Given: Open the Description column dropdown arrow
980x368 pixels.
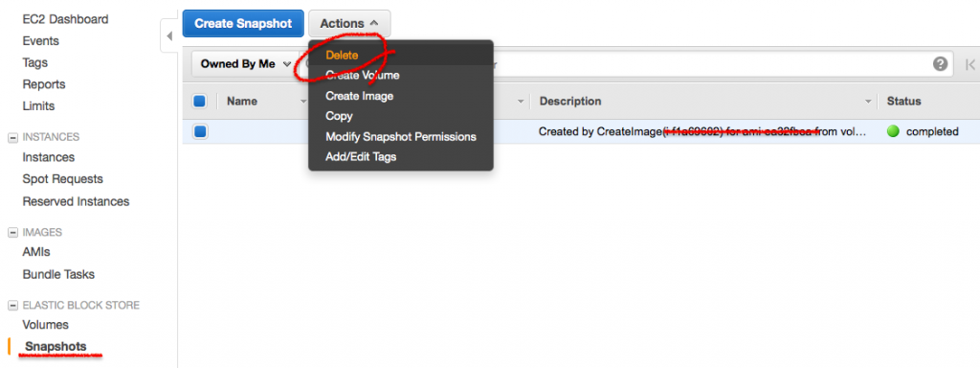Looking at the screenshot, I should point(868,102).
